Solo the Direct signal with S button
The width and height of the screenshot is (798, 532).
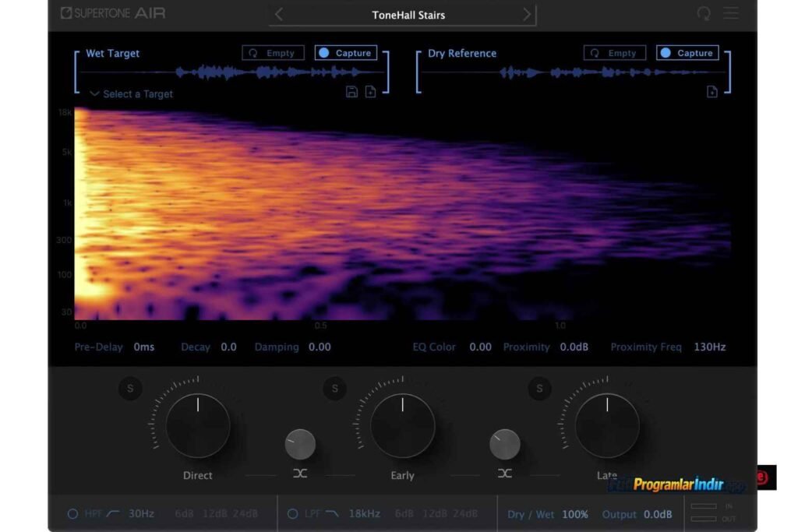tap(130, 388)
